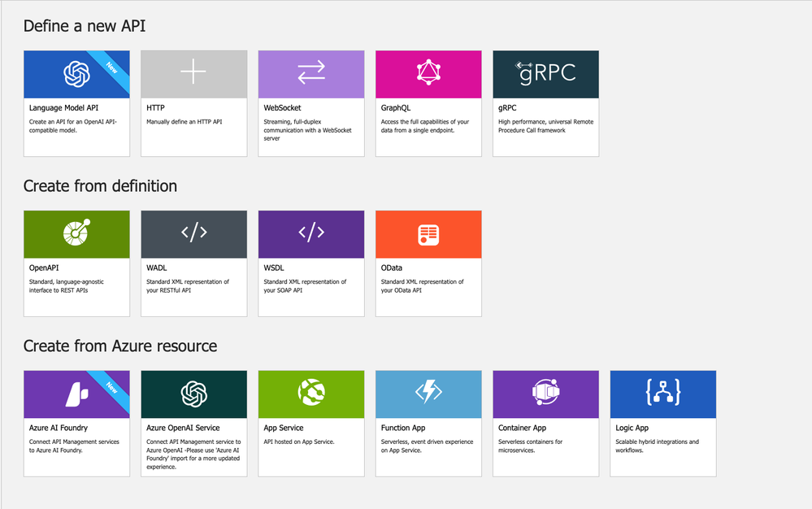Click the New ribbon on Language Model API
Image resolution: width=812 pixels, height=509 pixels.
(x=111, y=67)
